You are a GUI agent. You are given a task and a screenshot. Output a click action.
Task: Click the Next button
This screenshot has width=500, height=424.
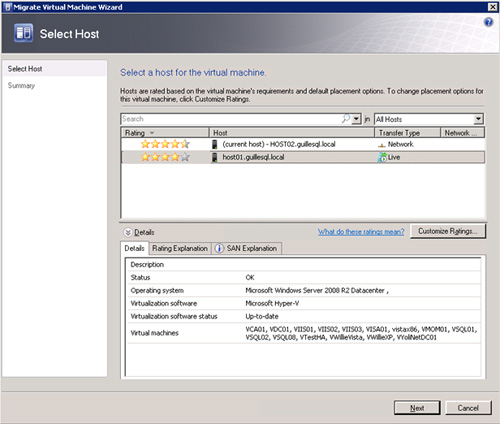(x=417, y=408)
